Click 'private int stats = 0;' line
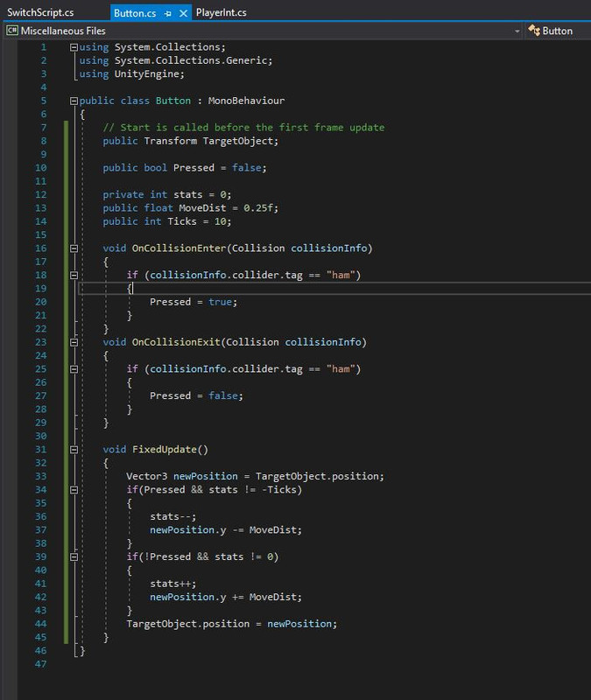 167,194
